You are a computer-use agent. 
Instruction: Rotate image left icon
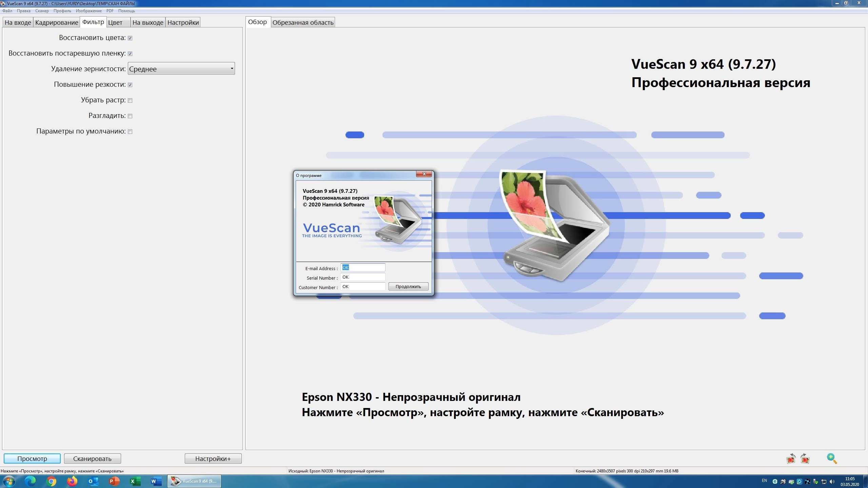(x=791, y=459)
